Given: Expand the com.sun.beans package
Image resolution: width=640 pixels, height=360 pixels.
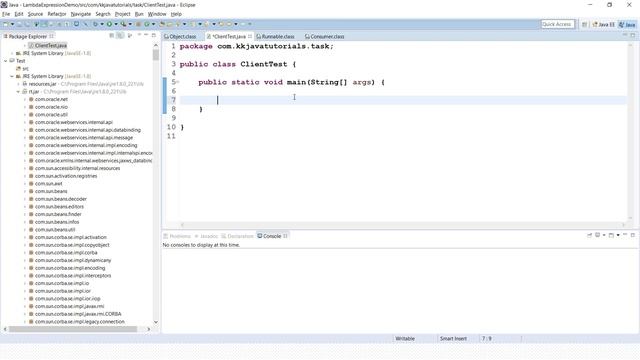Looking at the screenshot, I should [x=25, y=191].
